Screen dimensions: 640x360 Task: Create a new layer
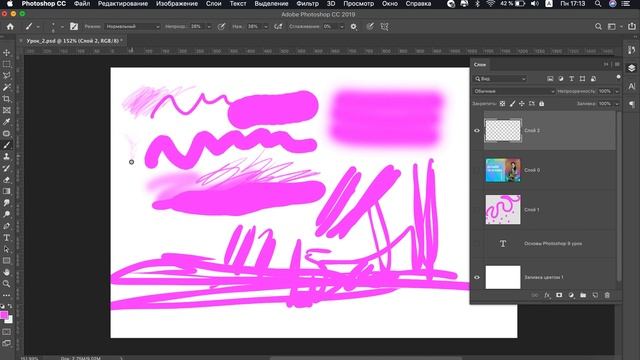tap(595, 295)
